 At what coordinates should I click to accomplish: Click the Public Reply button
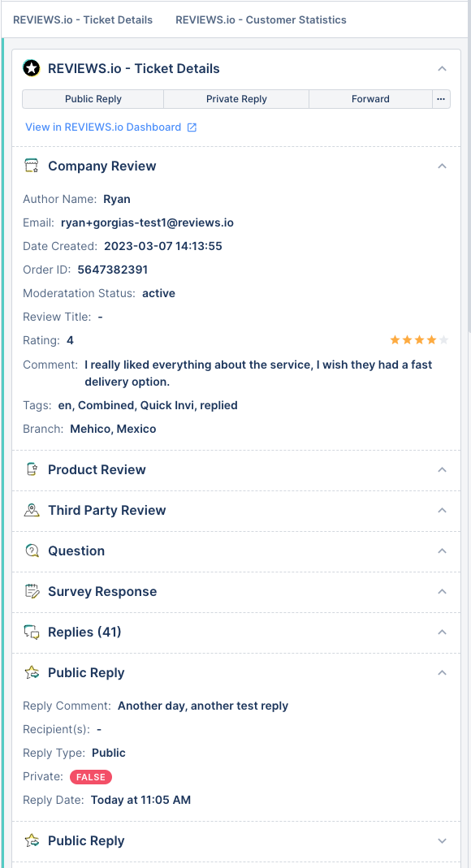(93, 99)
